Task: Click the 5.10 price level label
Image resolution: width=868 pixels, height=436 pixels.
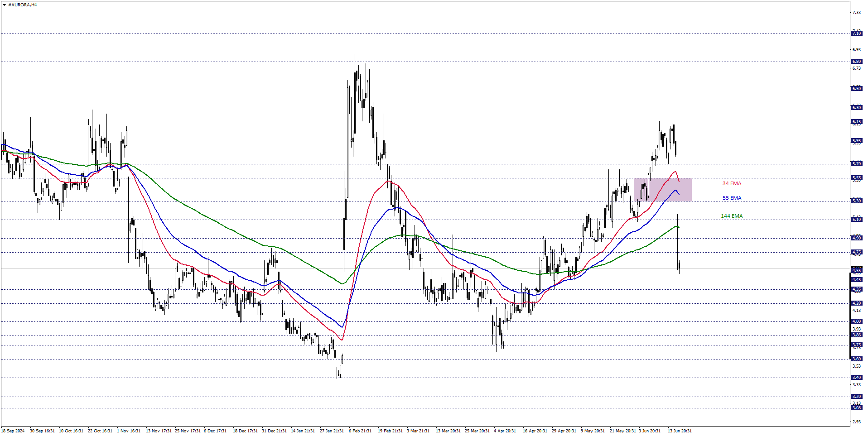Action: 856,220
